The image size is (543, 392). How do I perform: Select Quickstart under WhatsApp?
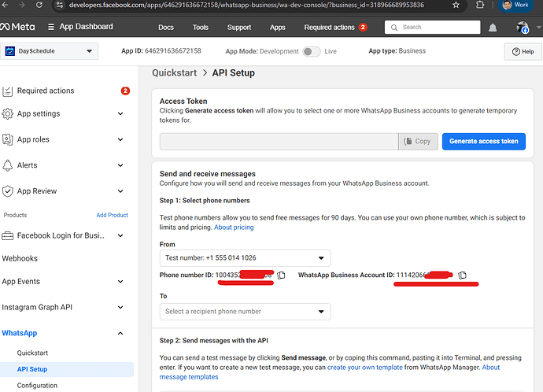32,353
